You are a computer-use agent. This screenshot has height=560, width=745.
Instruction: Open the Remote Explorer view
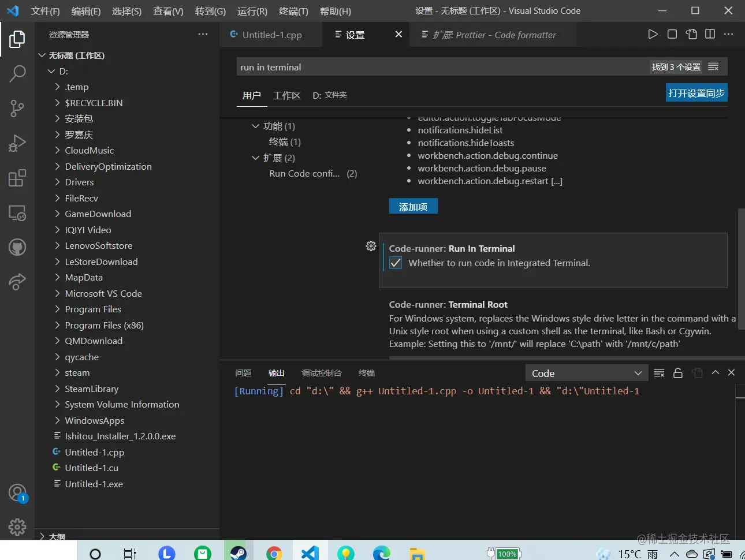point(17,213)
